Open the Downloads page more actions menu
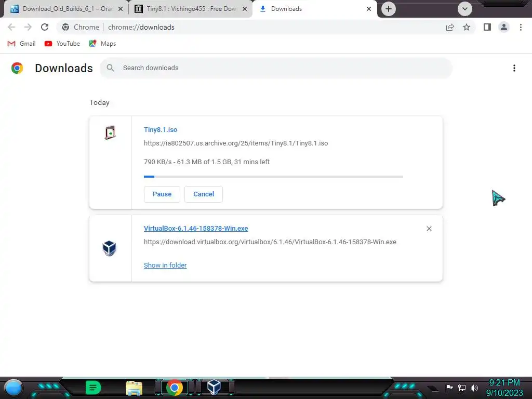Image resolution: width=532 pixels, height=399 pixels. coord(514,68)
